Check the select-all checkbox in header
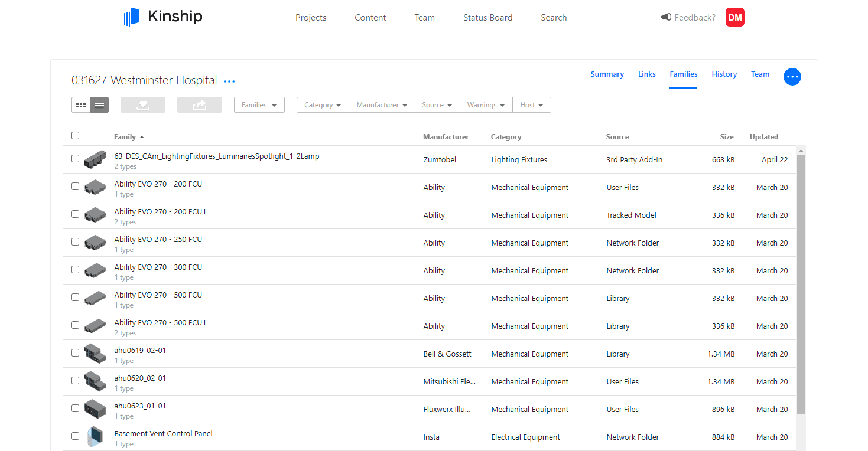This screenshot has width=868, height=451. click(x=75, y=135)
